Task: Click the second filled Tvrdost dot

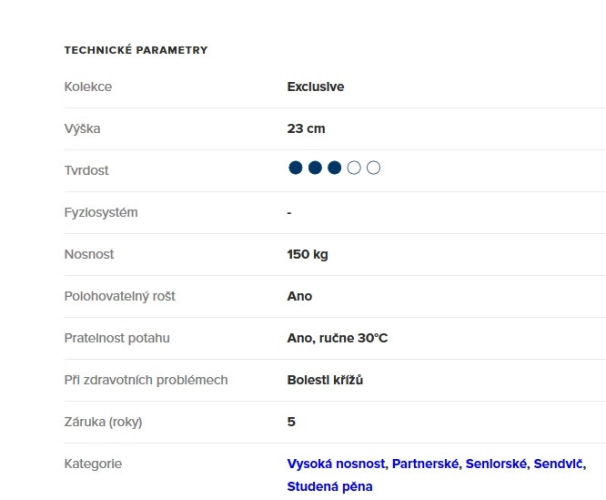Action: [315, 168]
